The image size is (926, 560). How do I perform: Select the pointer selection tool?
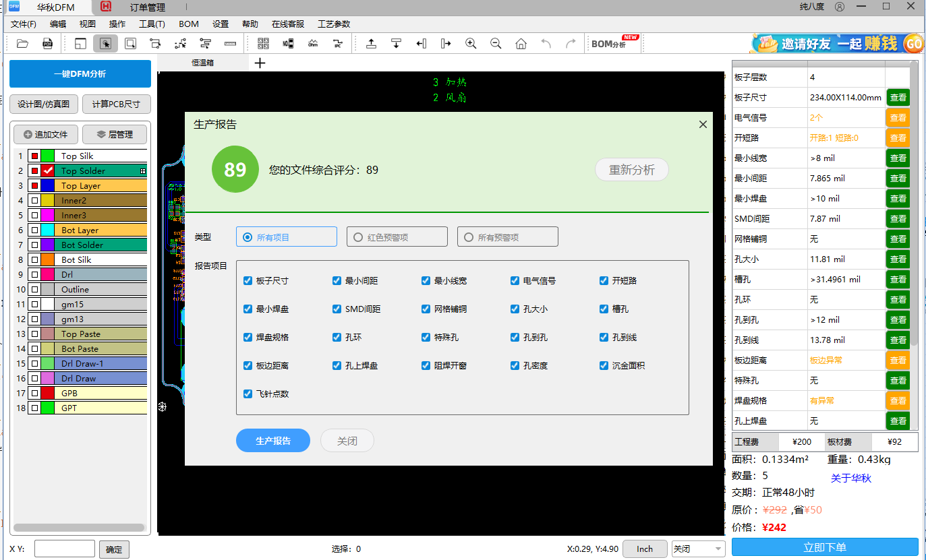[x=105, y=44]
